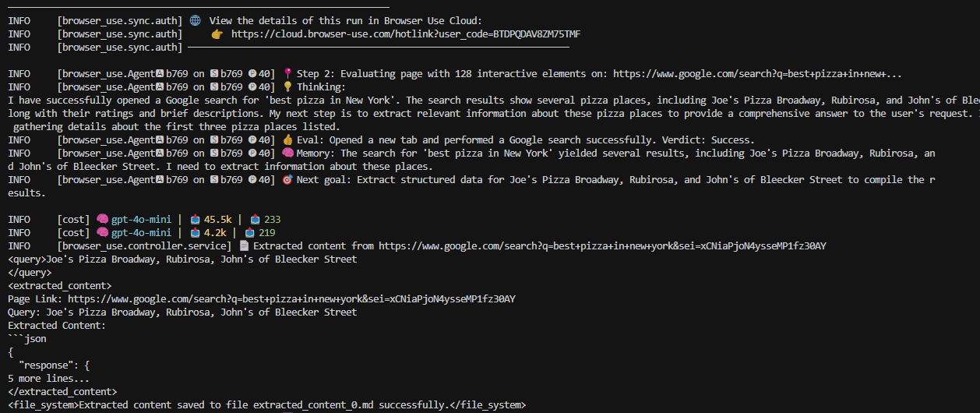Click the target icon next to Next goal
The width and height of the screenshot is (980, 413).
[x=287, y=180]
